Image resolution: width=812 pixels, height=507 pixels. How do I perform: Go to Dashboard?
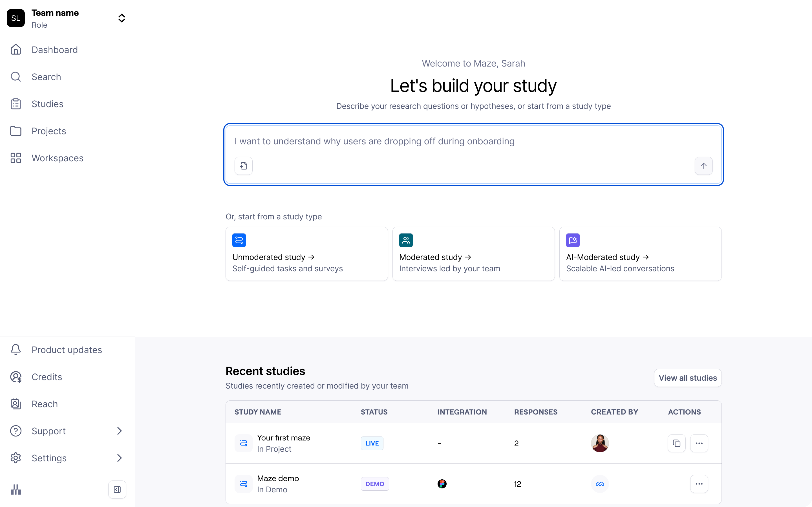click(x=67, y=50)
